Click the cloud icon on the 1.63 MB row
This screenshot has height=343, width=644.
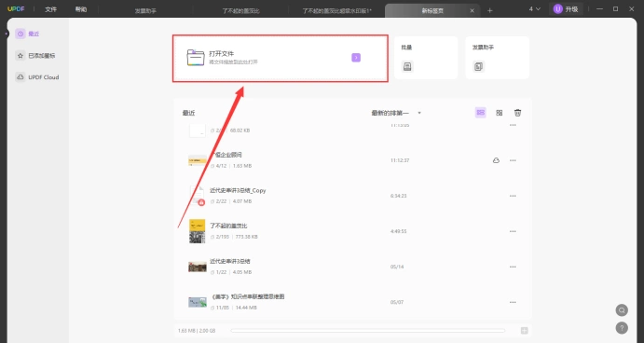pos(496,160)
